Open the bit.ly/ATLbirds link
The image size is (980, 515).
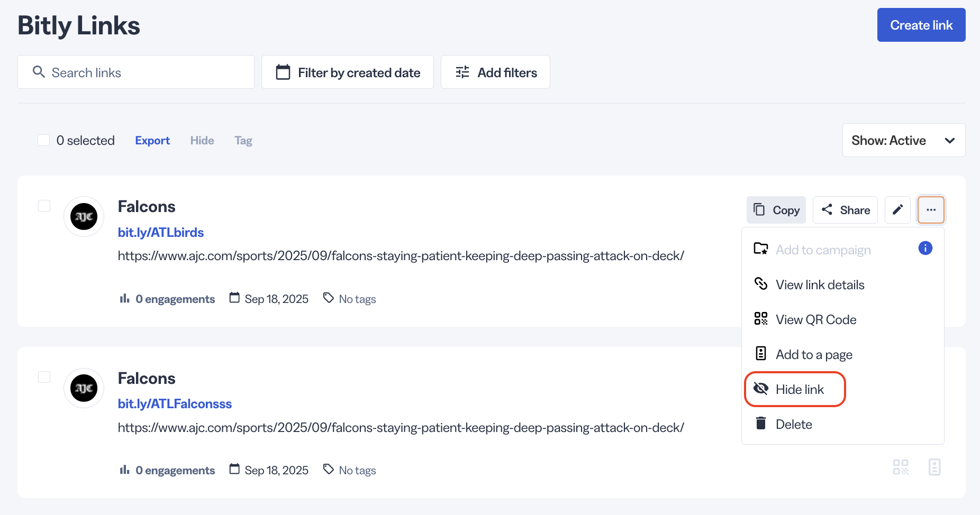point(160,232)
